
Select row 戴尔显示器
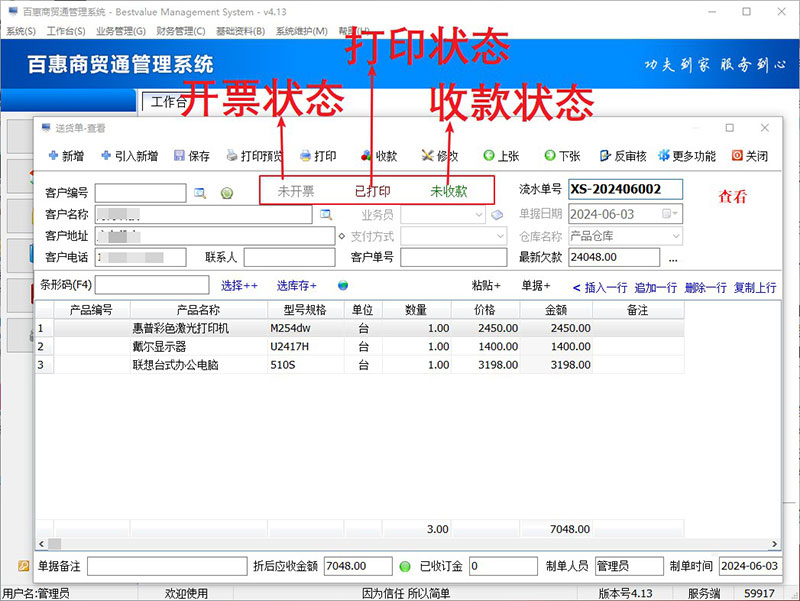(x=360, y=346)
